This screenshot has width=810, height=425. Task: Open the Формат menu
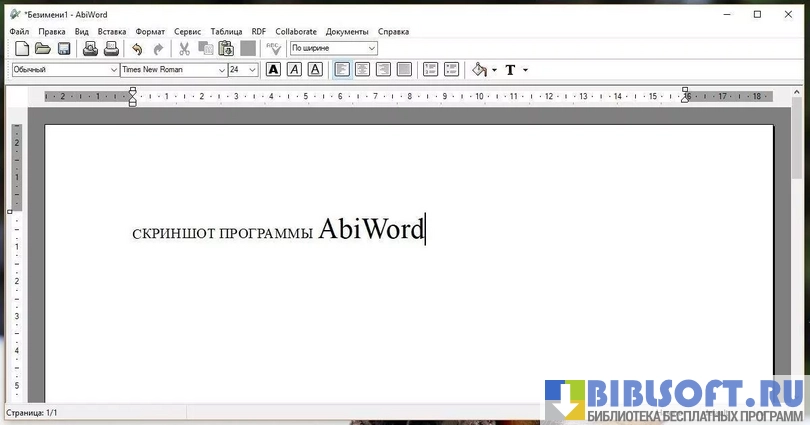pyautogui.click(x=150, y=32)
